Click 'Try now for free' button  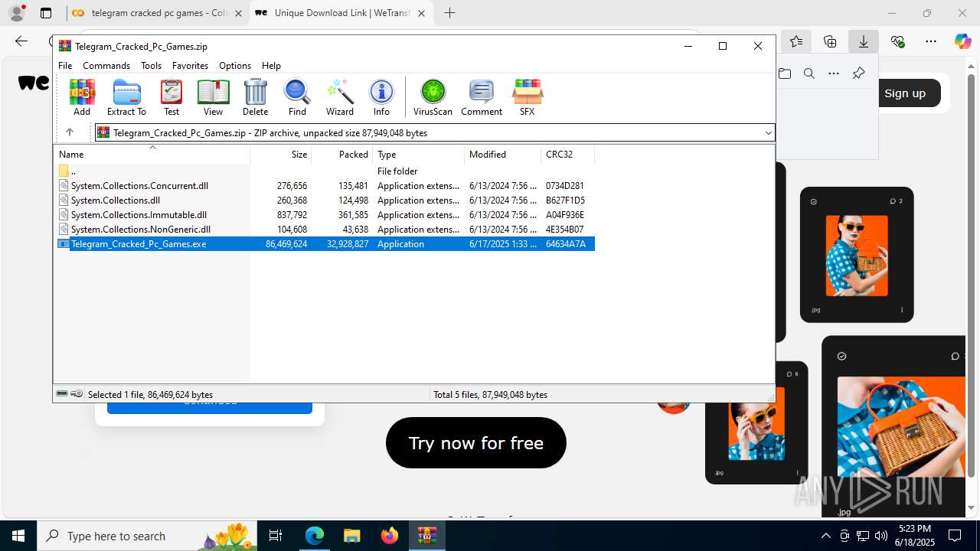coord(476,443)
